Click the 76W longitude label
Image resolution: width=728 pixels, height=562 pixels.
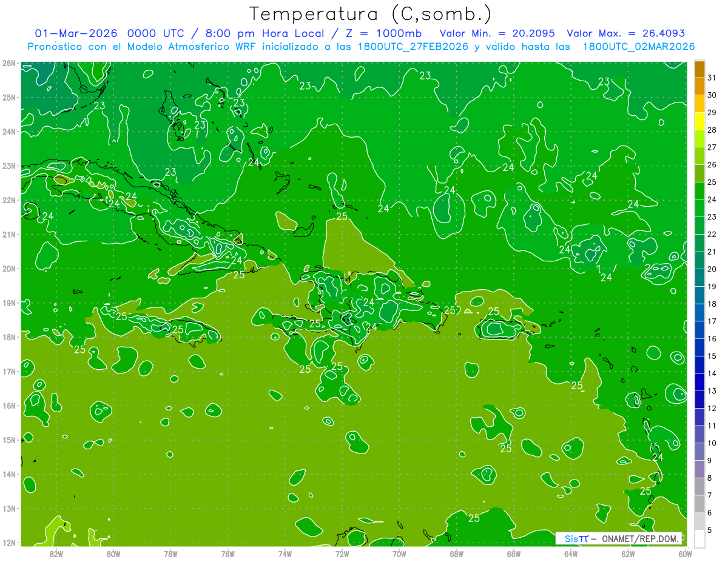click(228, 554)
